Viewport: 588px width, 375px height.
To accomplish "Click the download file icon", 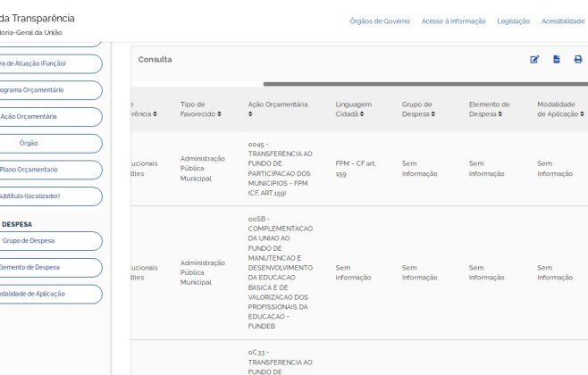I will (556, 60).
